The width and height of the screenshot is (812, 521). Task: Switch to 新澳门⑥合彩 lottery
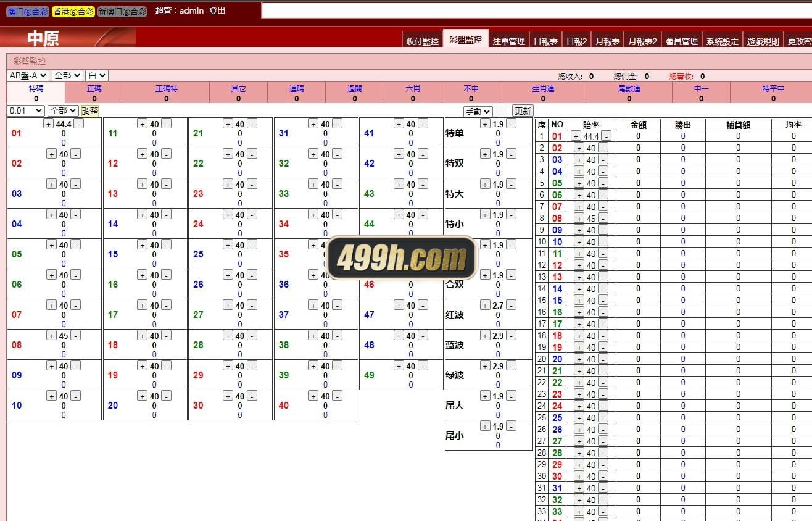tap(122, 12)
